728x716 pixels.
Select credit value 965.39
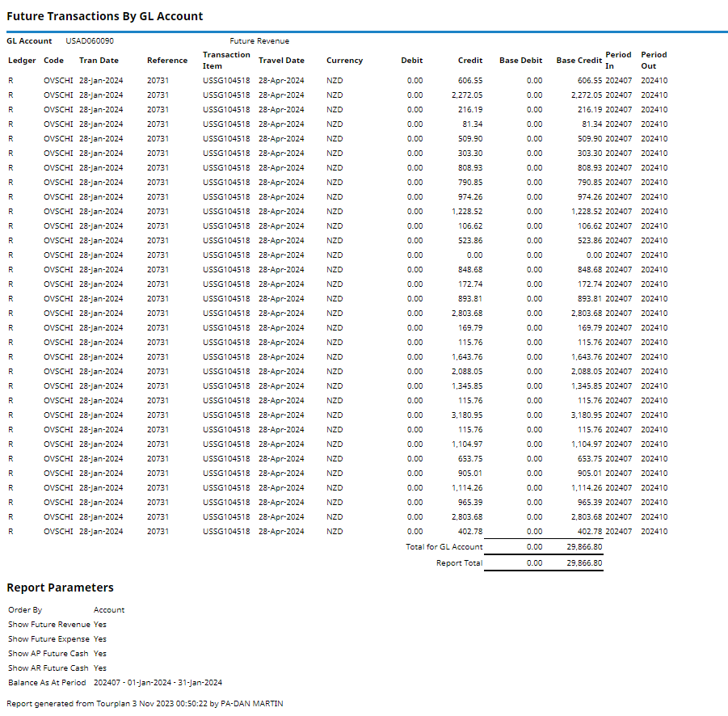pyautogui.click(x=470, y=503)
